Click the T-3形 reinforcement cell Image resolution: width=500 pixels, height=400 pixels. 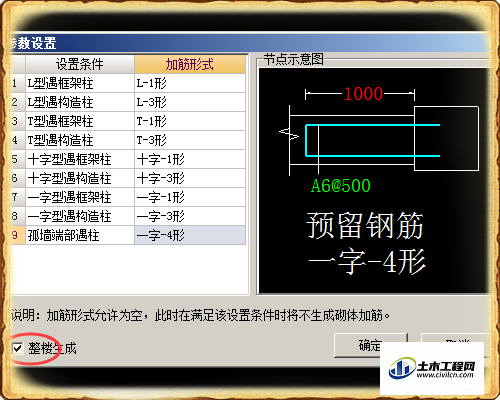coord(190,140)
